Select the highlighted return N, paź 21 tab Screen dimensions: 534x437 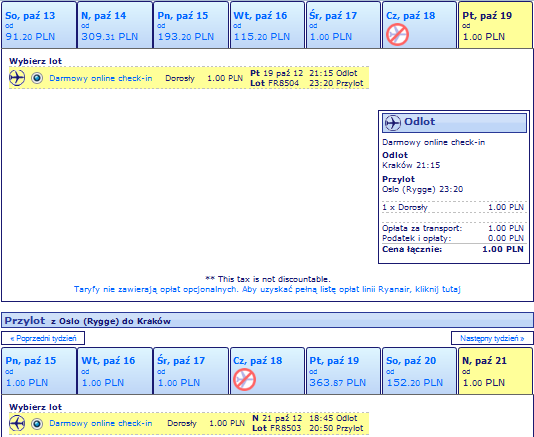(496, 371)
